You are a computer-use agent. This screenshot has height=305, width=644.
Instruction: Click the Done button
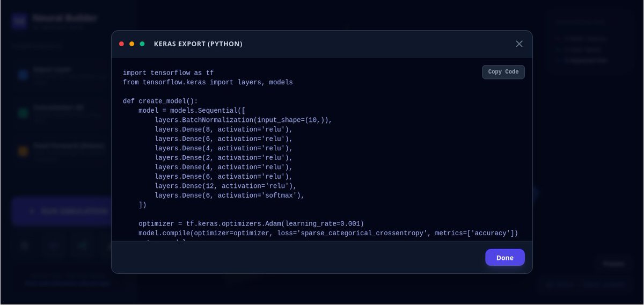click(x=505, y=257)
